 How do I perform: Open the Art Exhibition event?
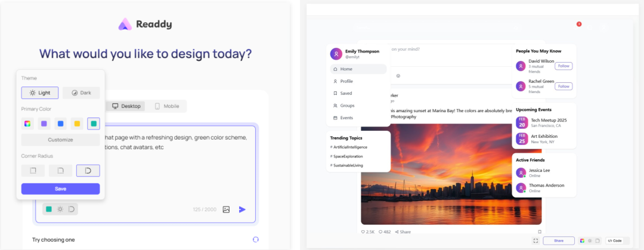coord(544,136)
